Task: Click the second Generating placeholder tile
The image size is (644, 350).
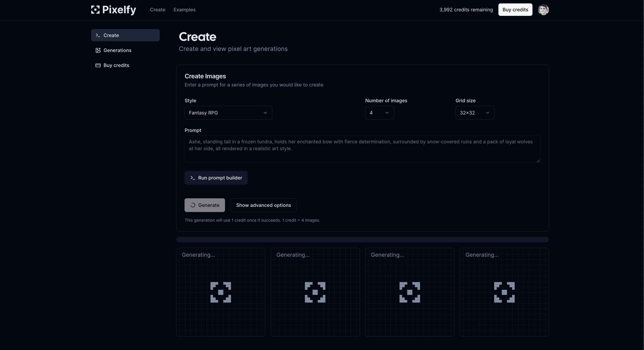Action: pyautogui.click(x=315, y=292)
